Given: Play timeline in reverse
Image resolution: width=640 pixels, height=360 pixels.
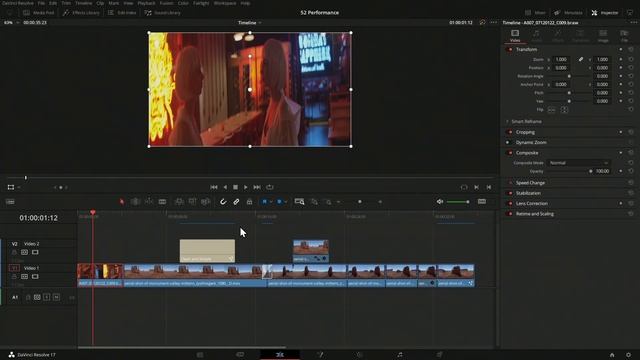Looking at the screenshot, I should [225, 187].
